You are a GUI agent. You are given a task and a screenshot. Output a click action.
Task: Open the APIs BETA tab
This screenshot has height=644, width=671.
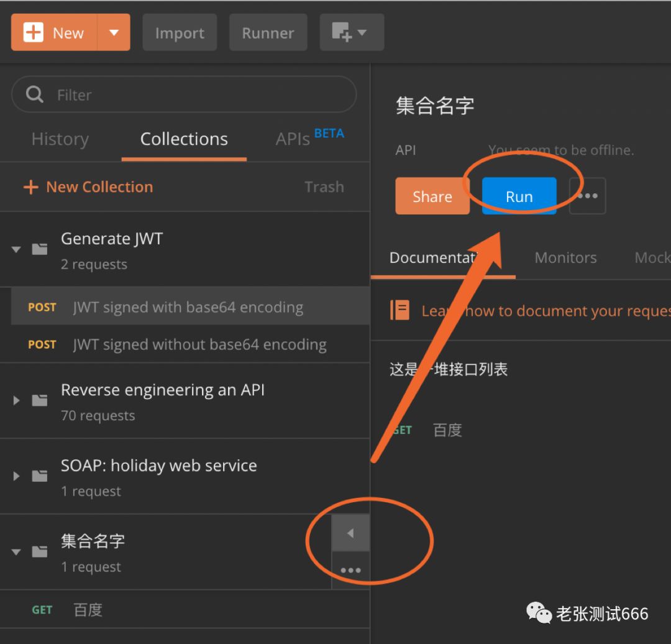coord(297,139)
